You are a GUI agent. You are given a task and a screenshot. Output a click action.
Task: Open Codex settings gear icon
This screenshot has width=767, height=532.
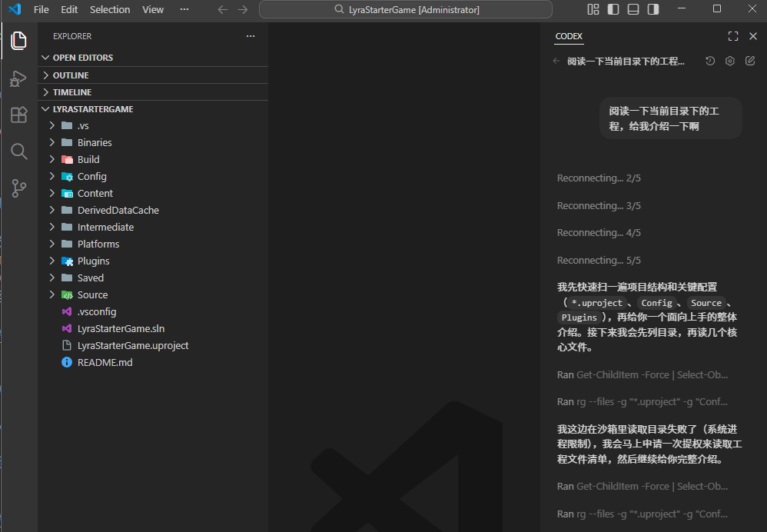[x=730, y=62]
